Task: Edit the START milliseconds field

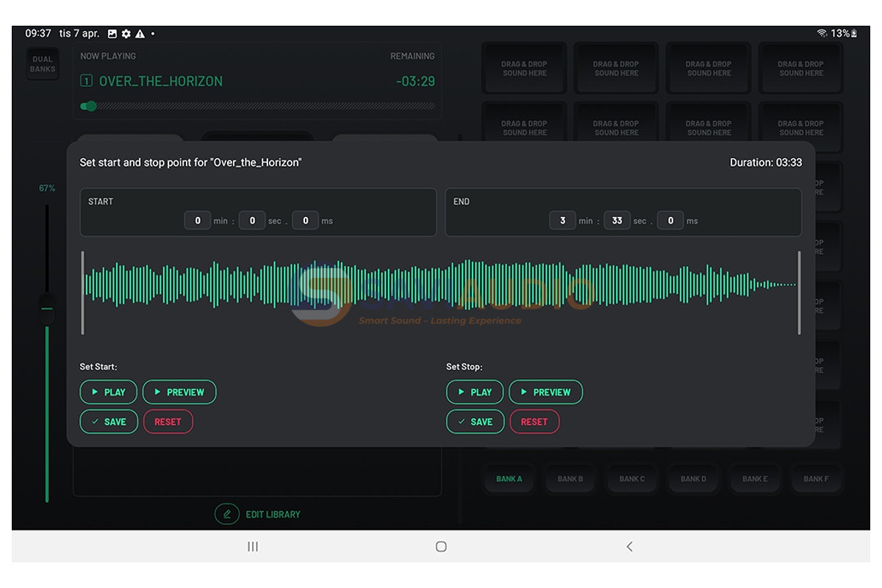Action: [306, 220]
